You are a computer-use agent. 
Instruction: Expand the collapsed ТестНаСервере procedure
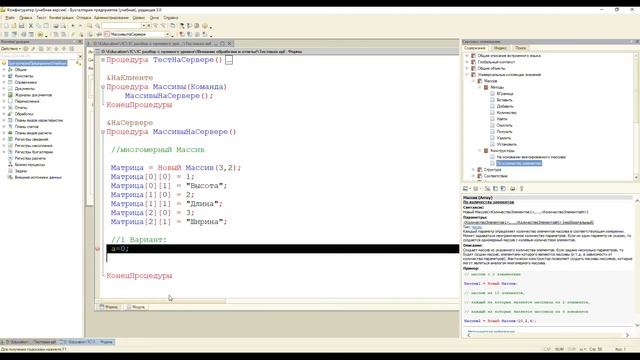(103, 60)
